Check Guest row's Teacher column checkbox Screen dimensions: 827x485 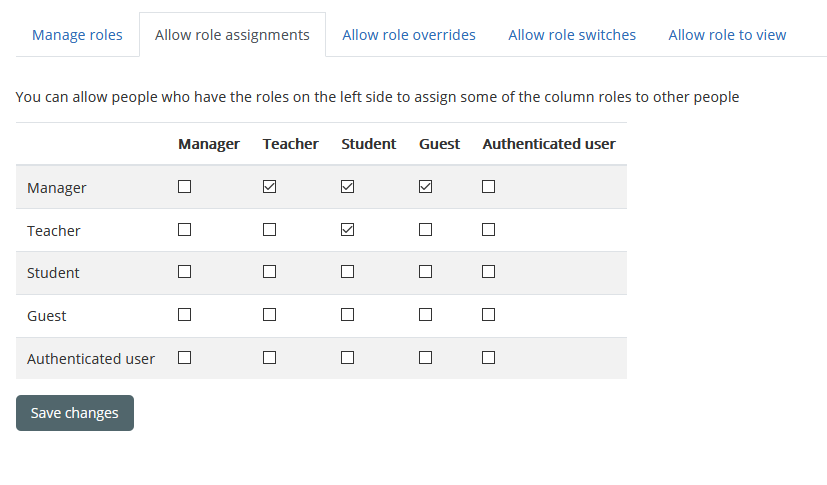pyautogui.click(x=269, y=315)
